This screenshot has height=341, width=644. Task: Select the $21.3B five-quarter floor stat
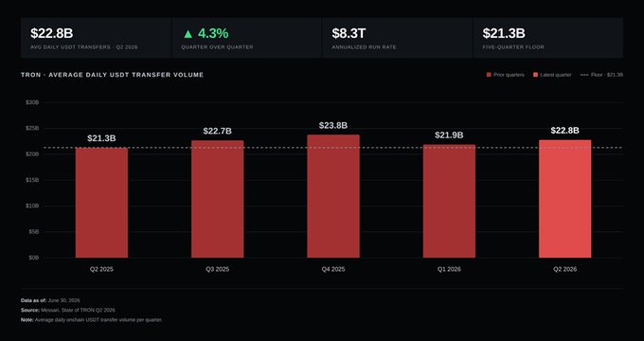(x=504, y=34)
